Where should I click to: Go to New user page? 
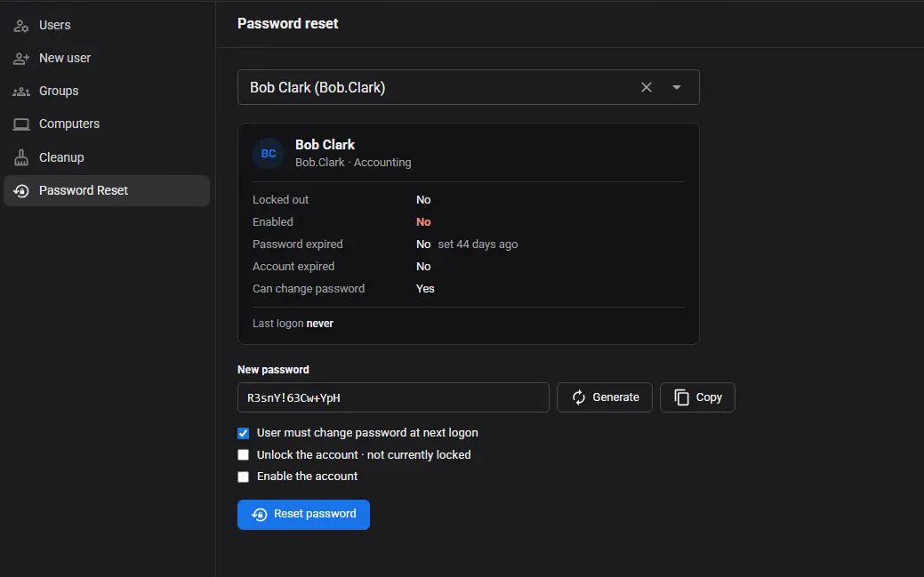pos(107,59)
